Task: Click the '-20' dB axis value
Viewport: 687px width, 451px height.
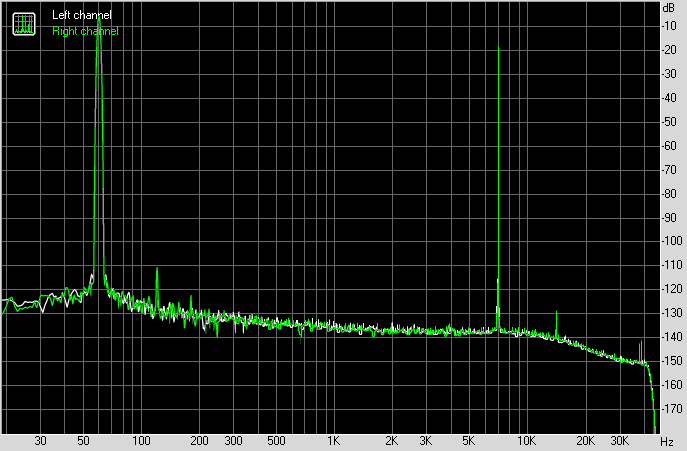Action: coord(669,50)
